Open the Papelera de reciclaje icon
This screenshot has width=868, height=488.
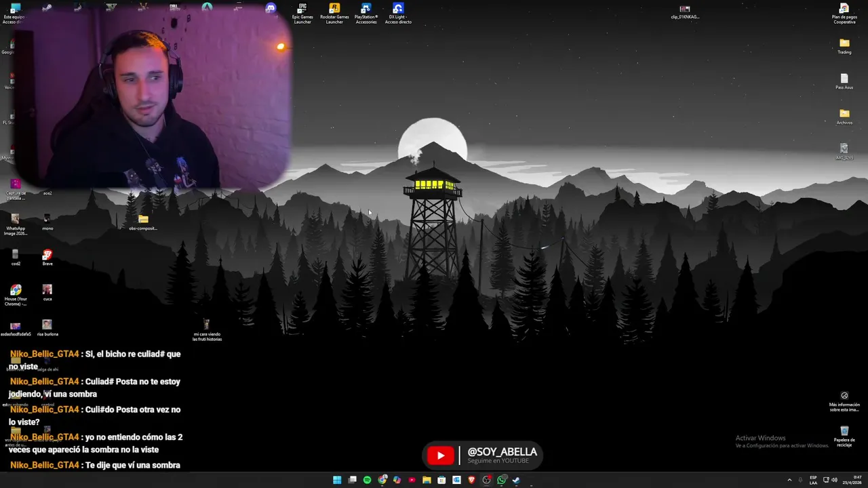844,436
